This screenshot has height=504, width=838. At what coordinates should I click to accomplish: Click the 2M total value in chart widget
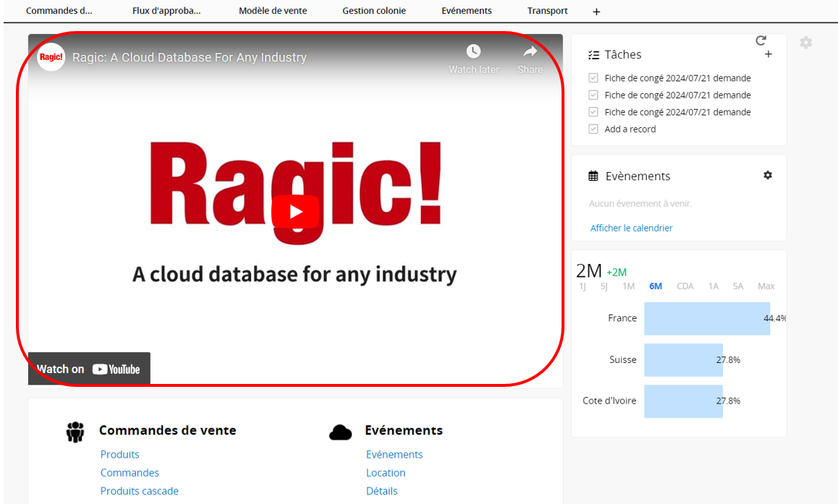coord(589,270)
